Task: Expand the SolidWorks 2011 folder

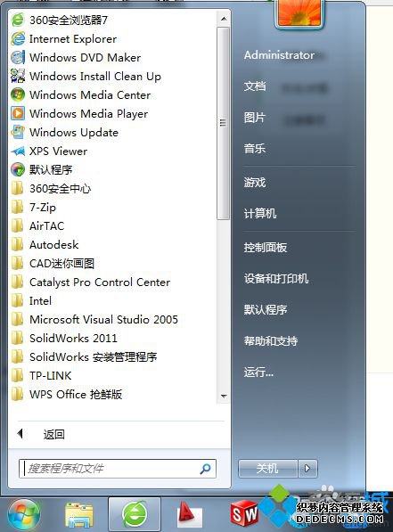Action: (64, 338)
